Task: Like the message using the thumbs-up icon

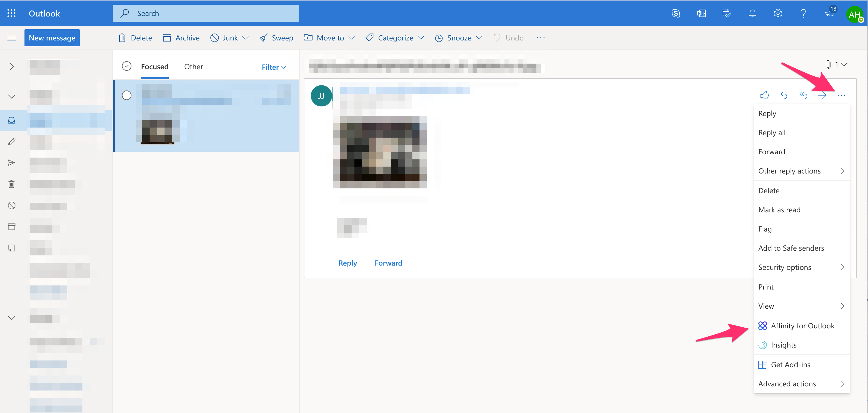Action: tap(765, 95)
